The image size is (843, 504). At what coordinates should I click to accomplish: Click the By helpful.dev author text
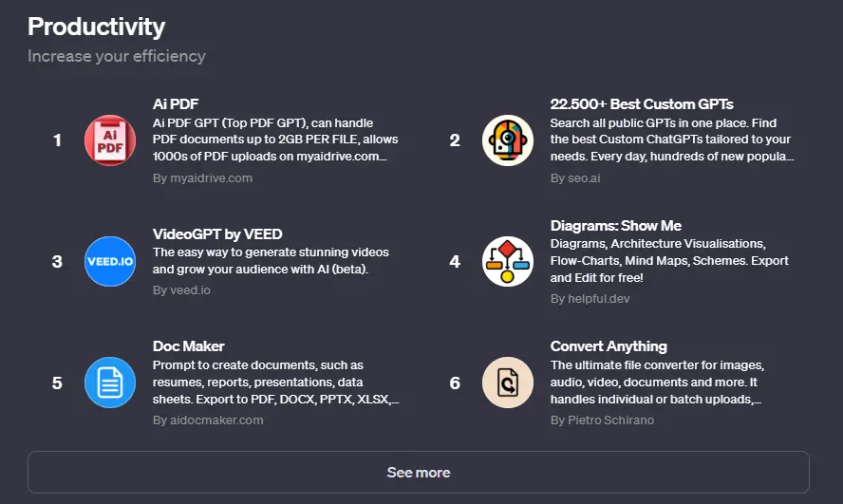coord(590,299)
